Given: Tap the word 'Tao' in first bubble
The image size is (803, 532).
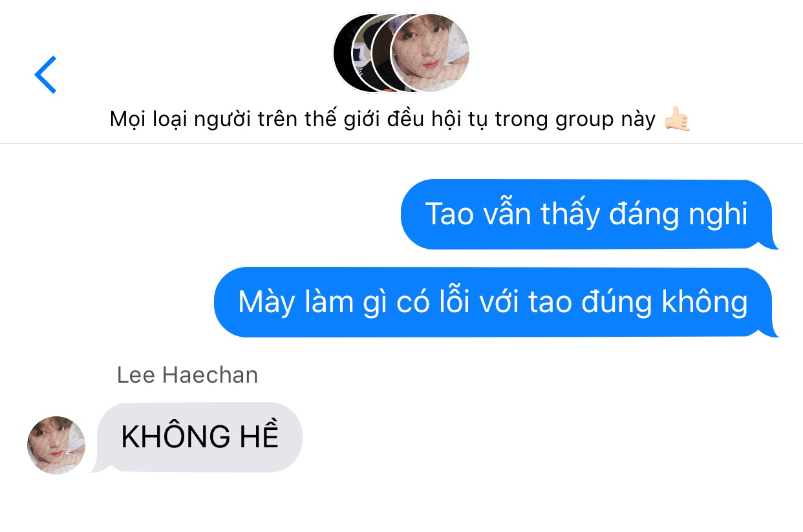Looking at the screenshot, I should pyautogui.click(x=450, y=214).
